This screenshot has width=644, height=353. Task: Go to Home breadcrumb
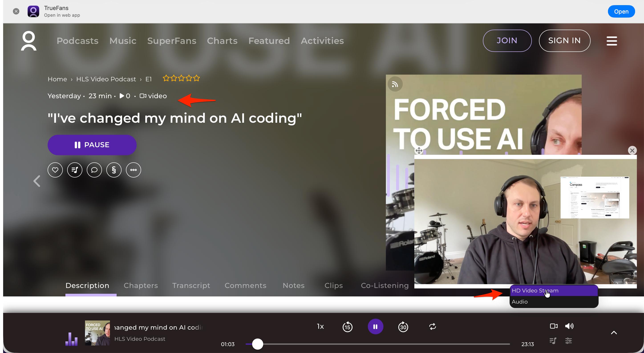57,79
